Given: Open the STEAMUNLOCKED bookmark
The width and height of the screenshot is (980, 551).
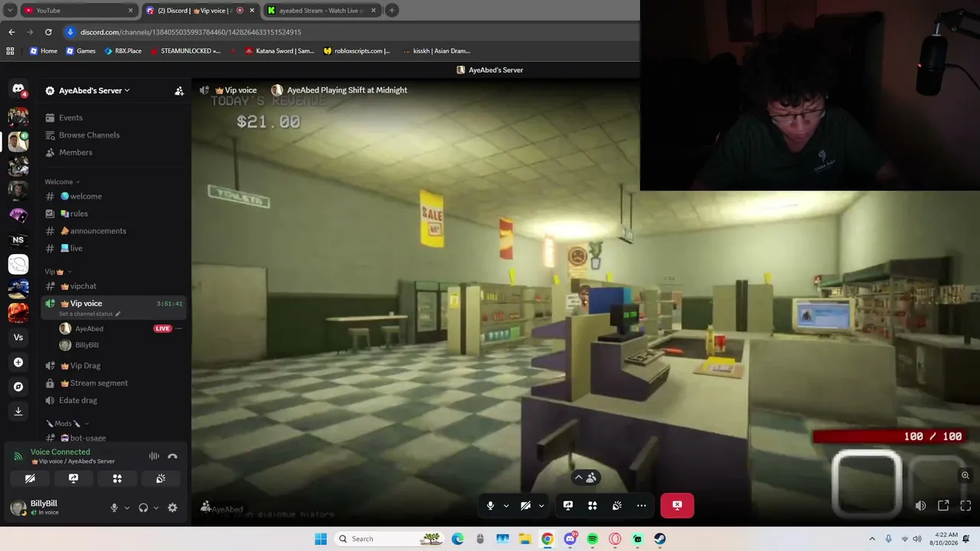Looking at the screenshot, I should tap(185, 51).
